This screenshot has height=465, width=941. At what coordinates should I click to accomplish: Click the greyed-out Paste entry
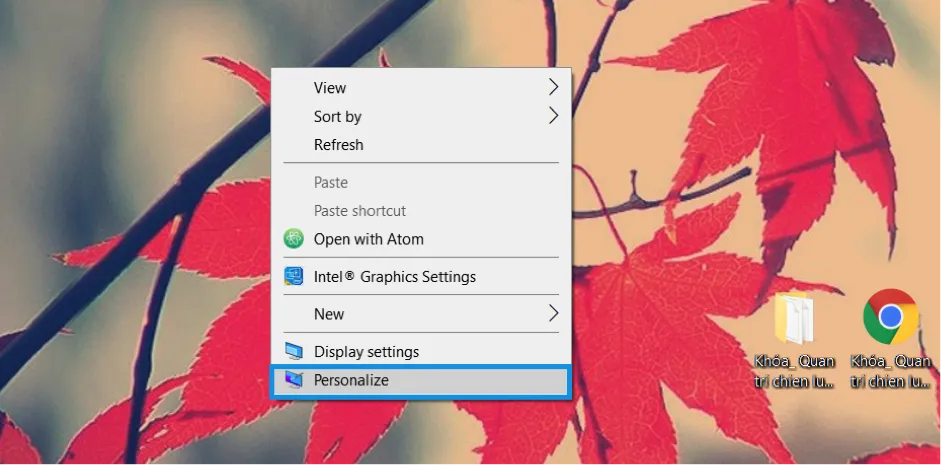(331, 183)
